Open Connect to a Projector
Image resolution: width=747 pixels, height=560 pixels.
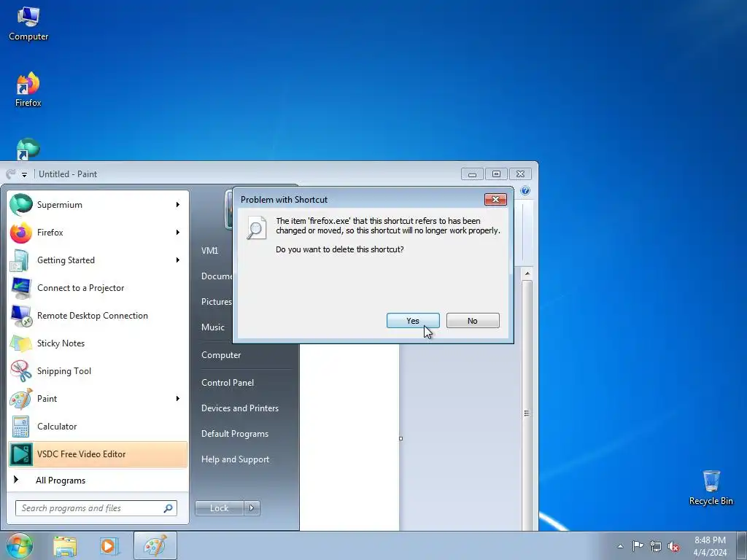(x=98, y=287)
